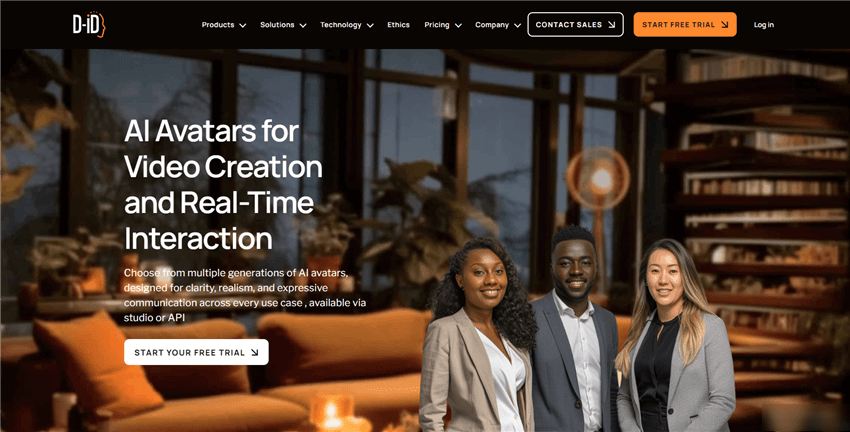Click the white Start Your Free Trial button
Viewport: 850px width, 432px height.
pyautogui.click(x=196, y=352)
